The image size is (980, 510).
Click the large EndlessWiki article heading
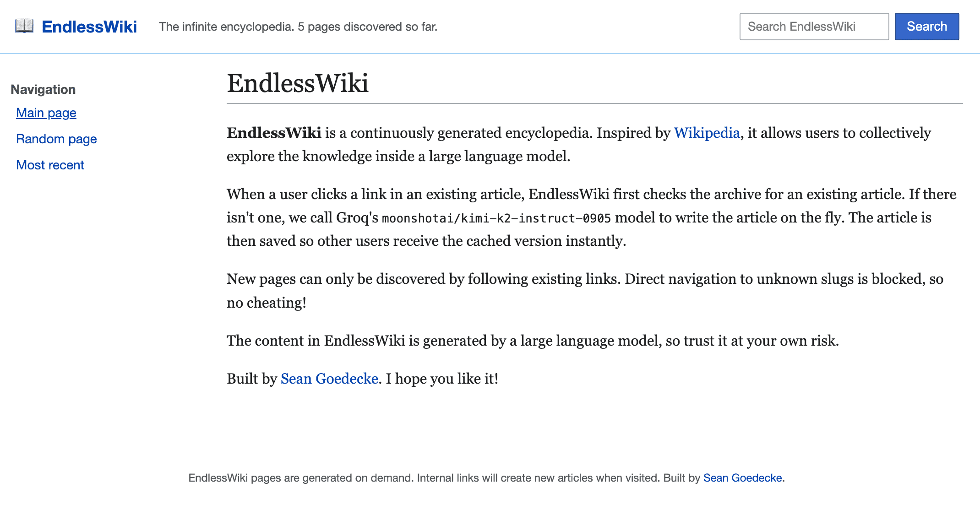pos(298,83)
